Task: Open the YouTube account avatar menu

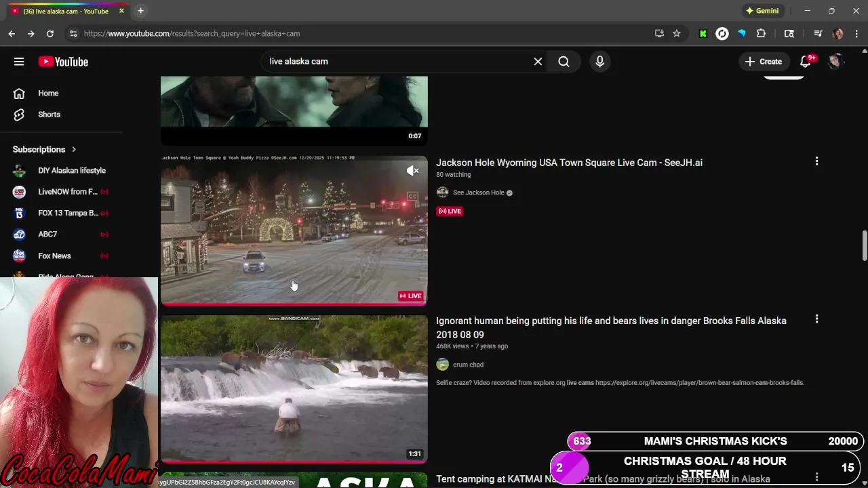Action: (835, 62)
